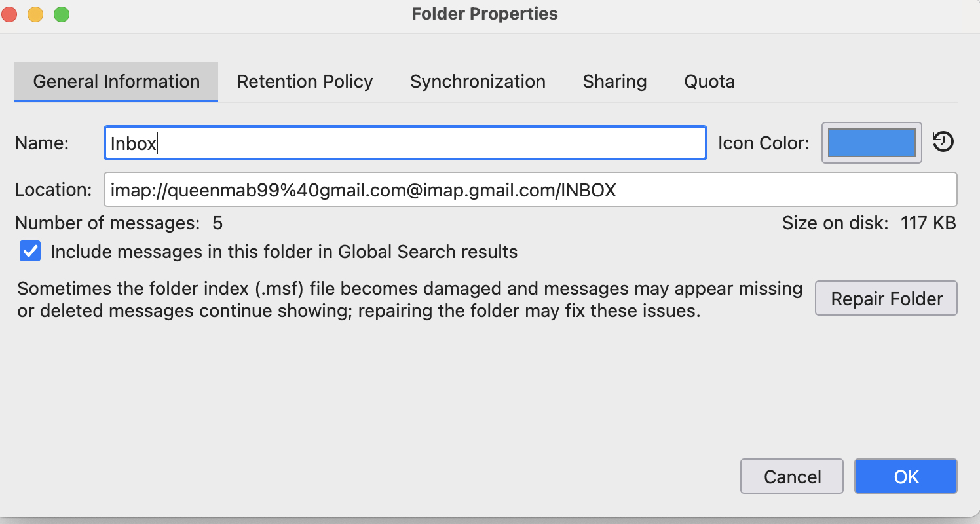Reset the folder icon color to default
Screen dimensions: 980x524
pos(943,142)
